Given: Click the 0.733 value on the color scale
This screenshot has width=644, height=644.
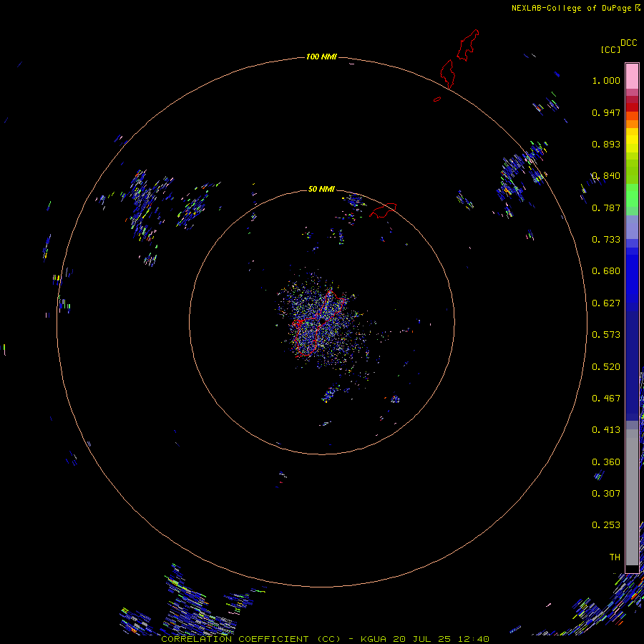Looking at the screenshot, I should coord(606,240).
